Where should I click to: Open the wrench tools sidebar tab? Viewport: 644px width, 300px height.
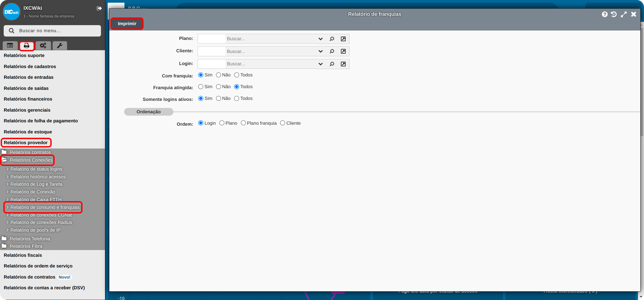click(60, 46)
